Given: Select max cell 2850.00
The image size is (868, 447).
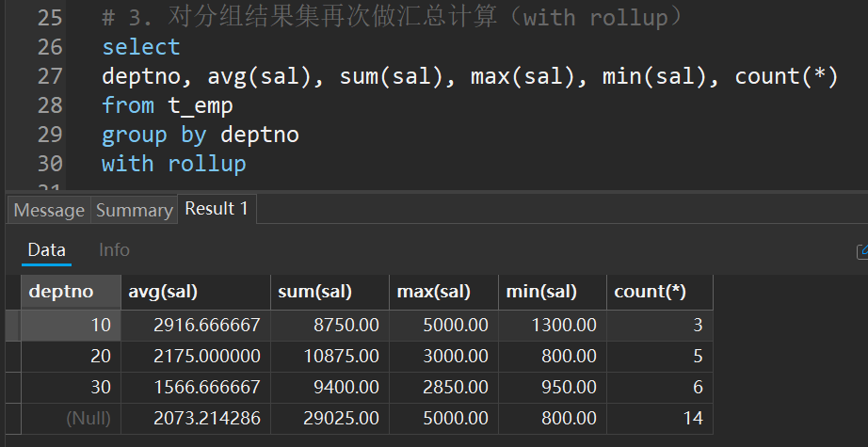Looking at the screenshot, I should tap(444, 387).
